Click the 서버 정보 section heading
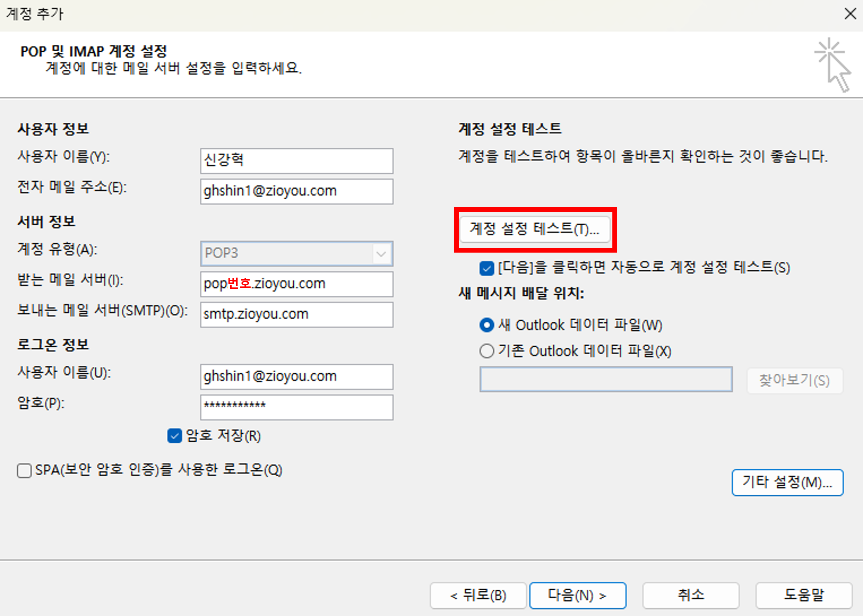Screen dimensions: 863x616 46,222
